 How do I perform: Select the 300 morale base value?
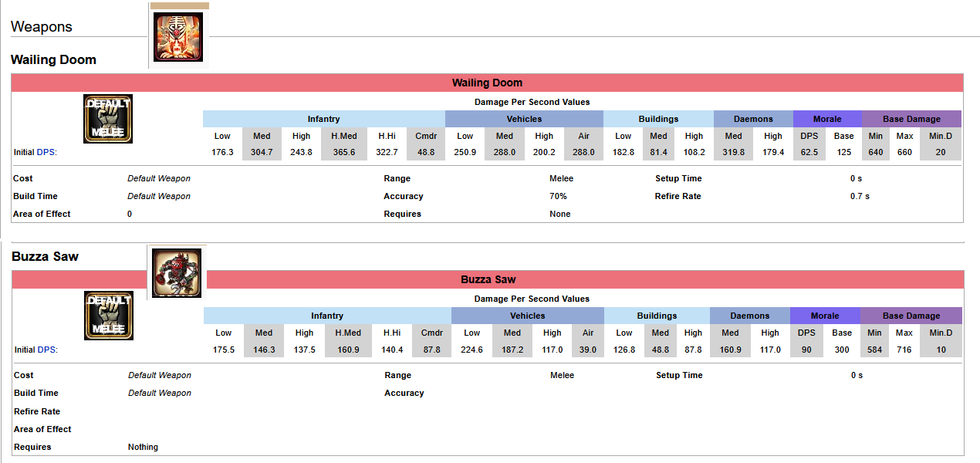tap(842, 350)
